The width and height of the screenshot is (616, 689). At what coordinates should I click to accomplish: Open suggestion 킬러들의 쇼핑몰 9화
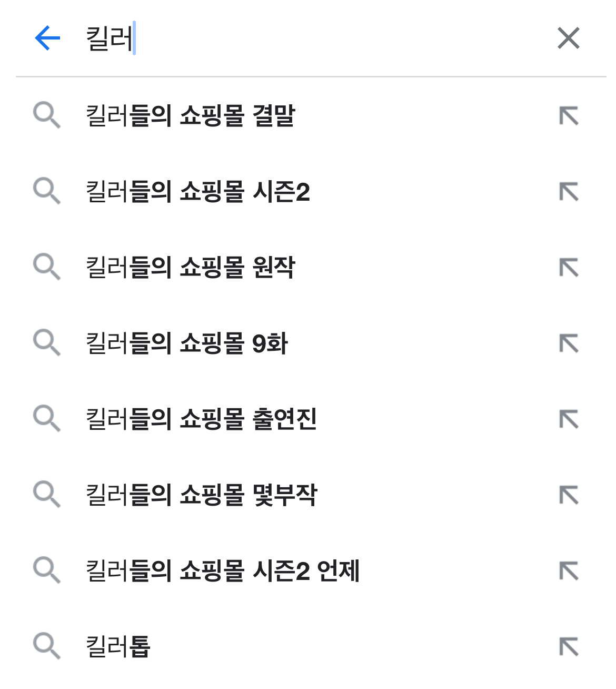pyautogui.click(x=186, y=343)
